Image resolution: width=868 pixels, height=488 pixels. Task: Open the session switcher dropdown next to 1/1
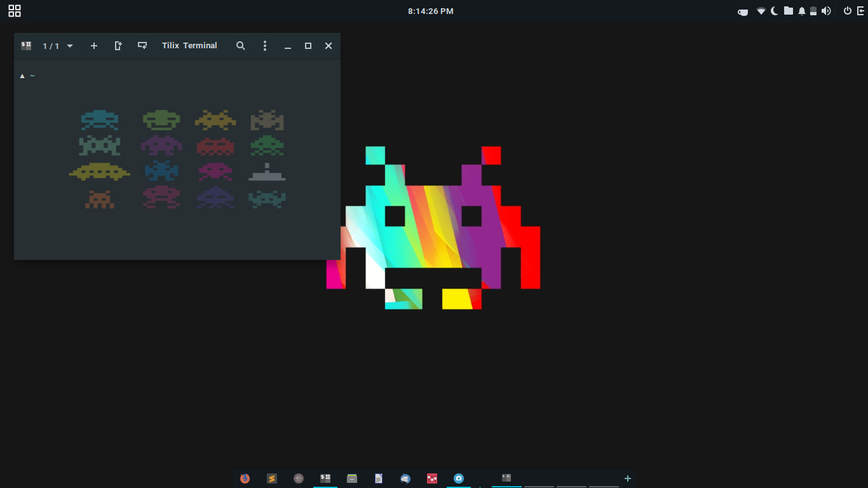(x=69, y=45)
